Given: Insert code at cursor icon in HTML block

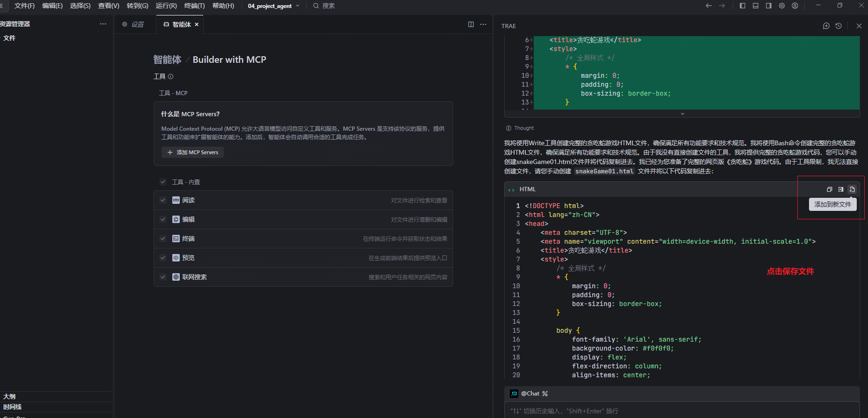Looking at the screenshot, I should tap(841, 189).
